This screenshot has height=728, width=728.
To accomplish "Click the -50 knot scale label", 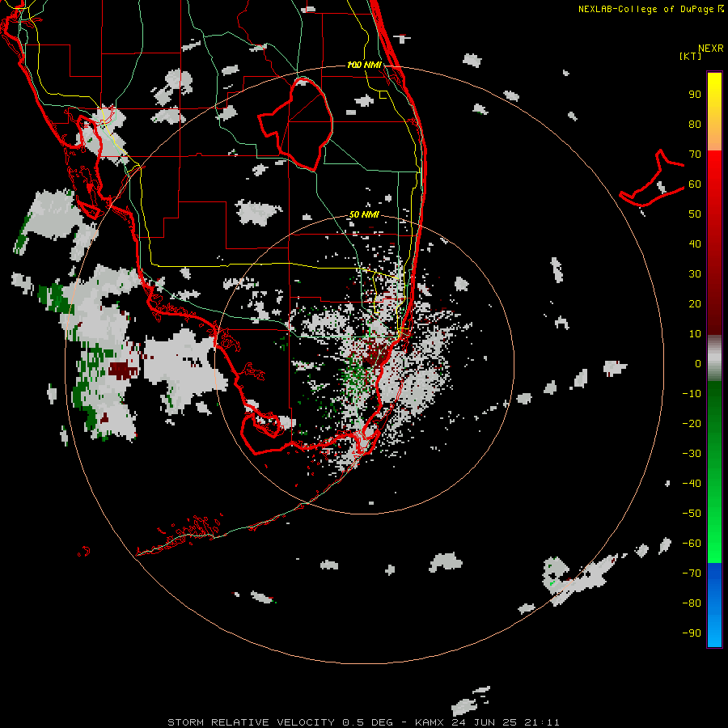I will point(692,514).
